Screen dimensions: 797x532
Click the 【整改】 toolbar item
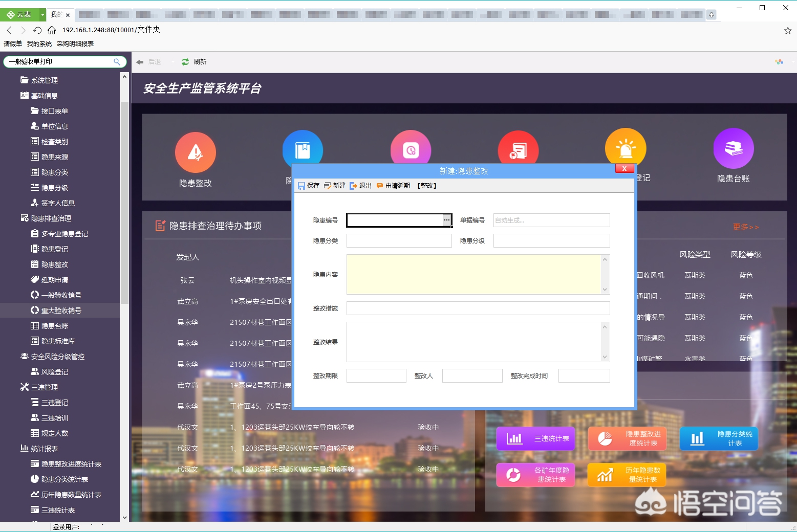pos(427,186)
